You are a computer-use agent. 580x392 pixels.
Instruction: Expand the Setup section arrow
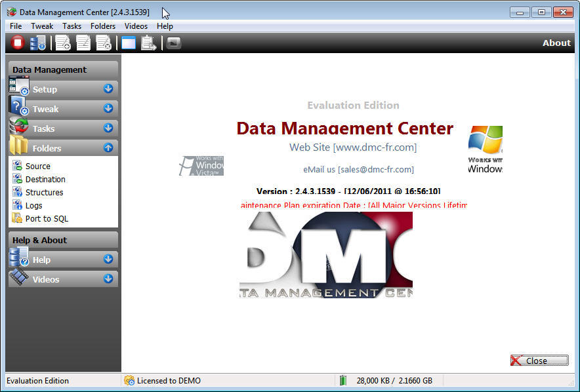pos(108,88)
